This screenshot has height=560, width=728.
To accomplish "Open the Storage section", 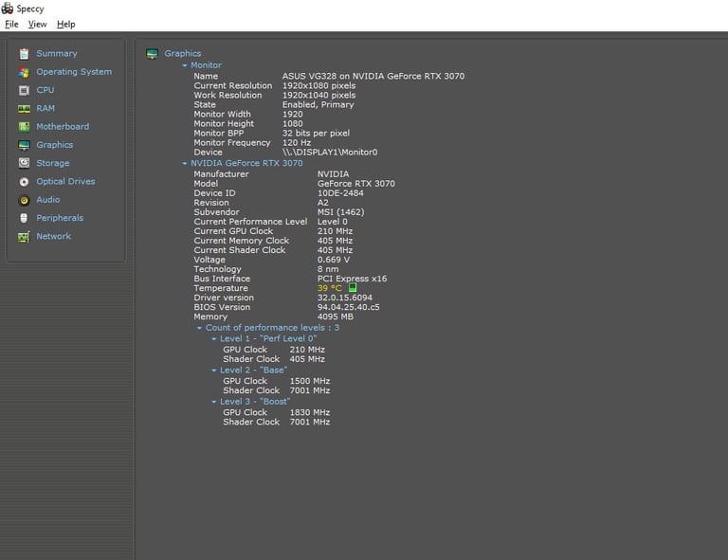I will point(52,163).
